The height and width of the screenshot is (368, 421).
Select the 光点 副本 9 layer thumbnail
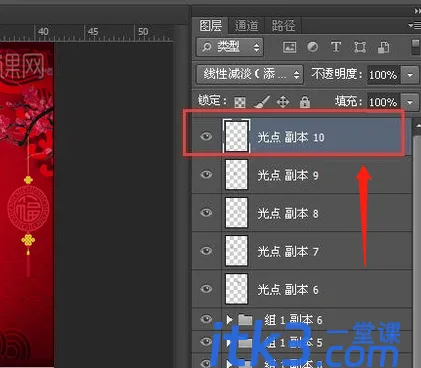(236, 175)
